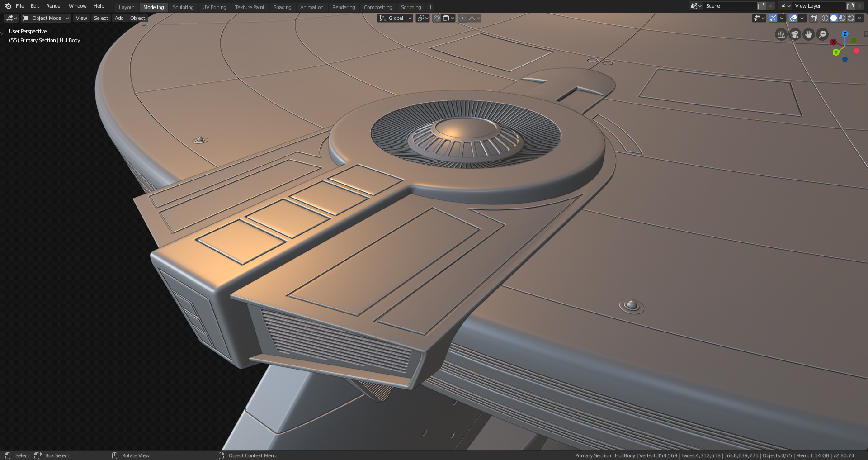Open the viewport Add menu

[x=119, y=18]
